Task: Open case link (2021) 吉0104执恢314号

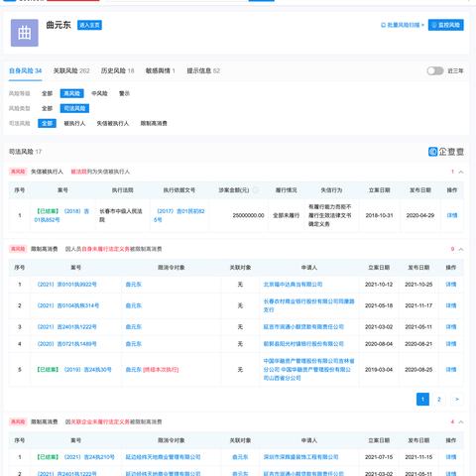Action: (67, 305)
